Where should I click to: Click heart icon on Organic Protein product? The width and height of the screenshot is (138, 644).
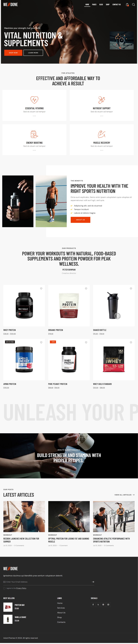tap(86, 288)
